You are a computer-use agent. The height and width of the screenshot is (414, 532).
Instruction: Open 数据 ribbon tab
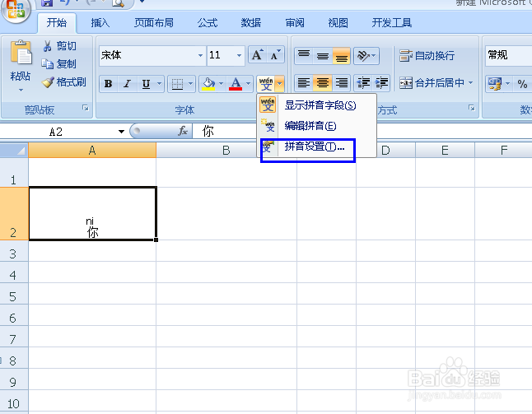pos(250,23)
